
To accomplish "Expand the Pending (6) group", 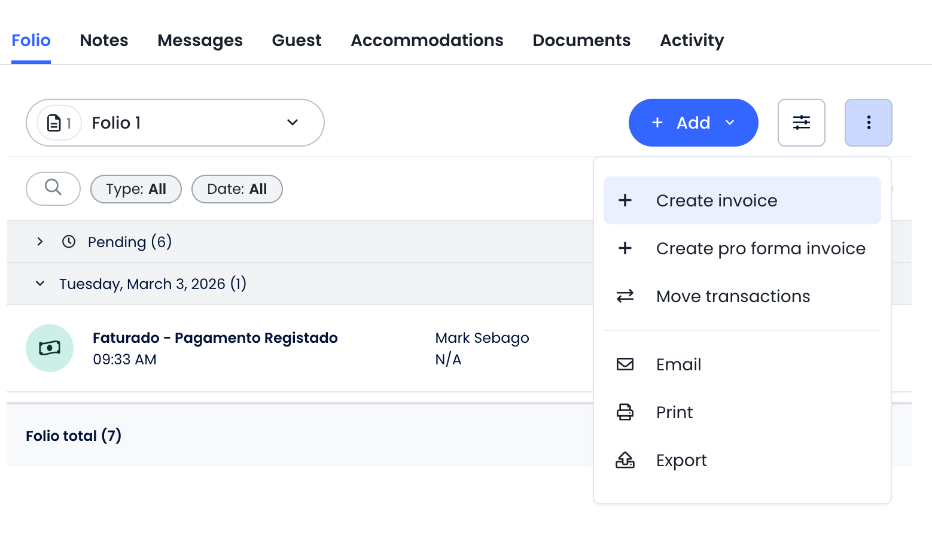I will [40, 242].
